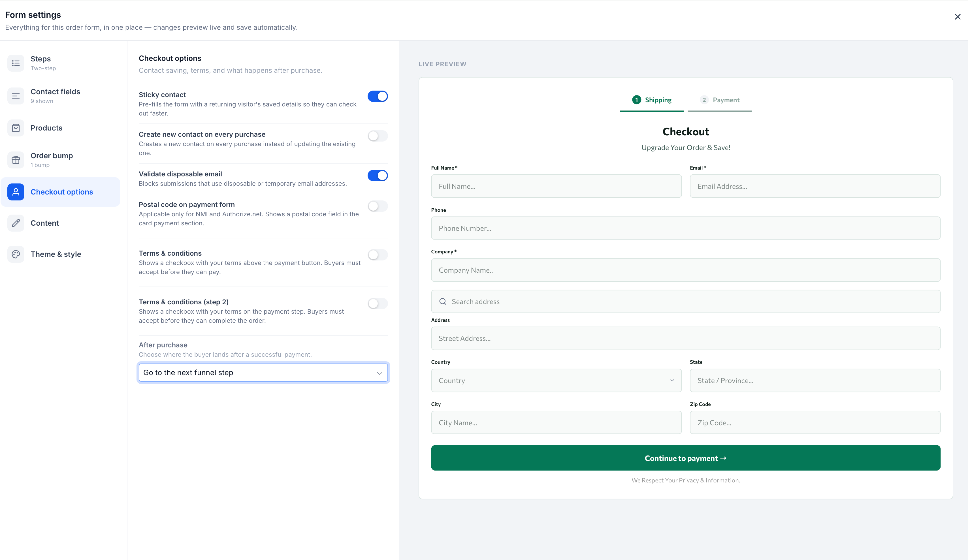Click the Content pencil icon

click(16, 223)
